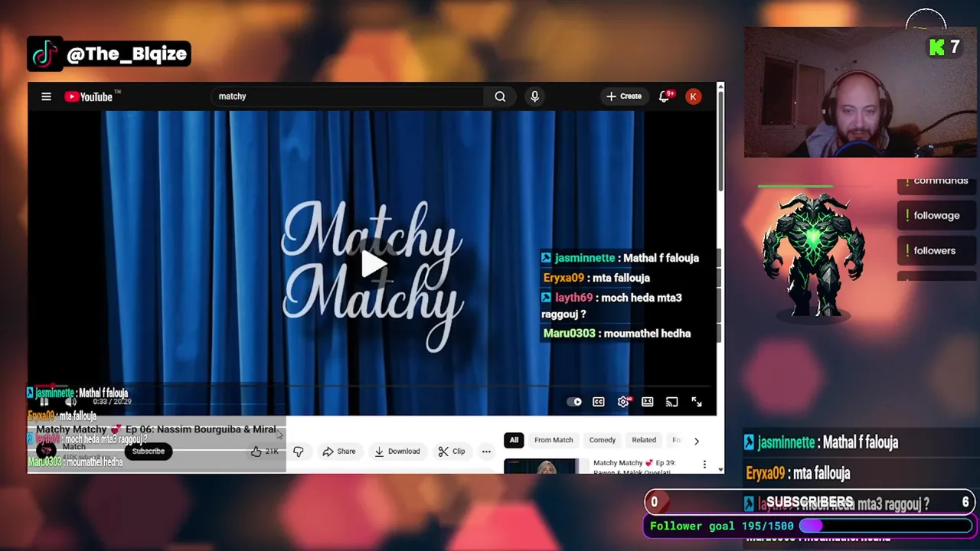The height and width of the screenshot is (551, 980).
Task: Click layth69 message in video overlay
Action: coord(612,305)
